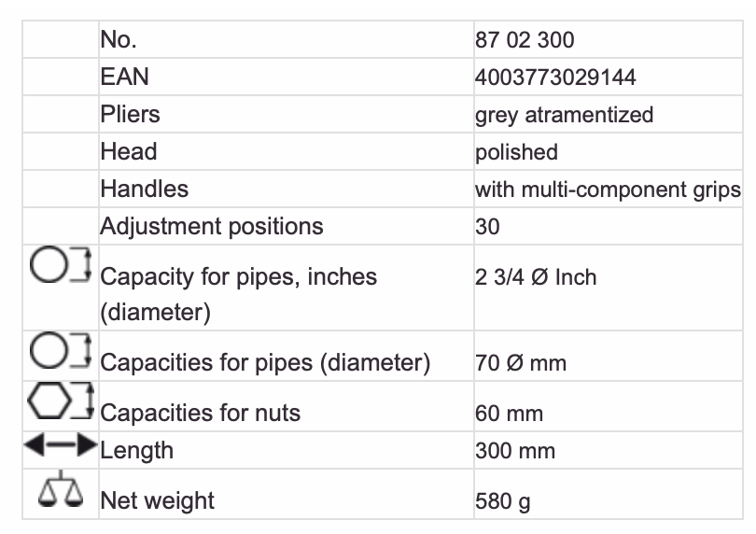Click the 300 mm length value
The height and width of the screenshot is (534, 756).
(515, 451)
